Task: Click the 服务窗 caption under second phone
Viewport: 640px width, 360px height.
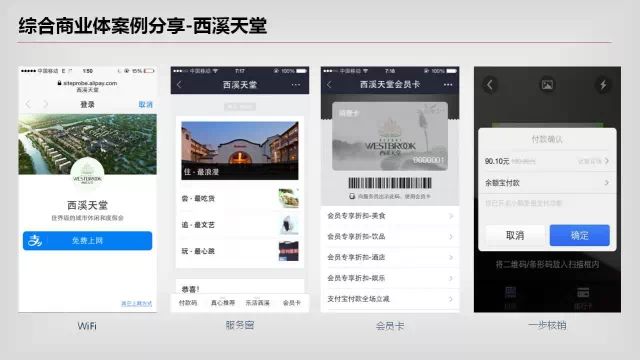Action: pos(240,325)
